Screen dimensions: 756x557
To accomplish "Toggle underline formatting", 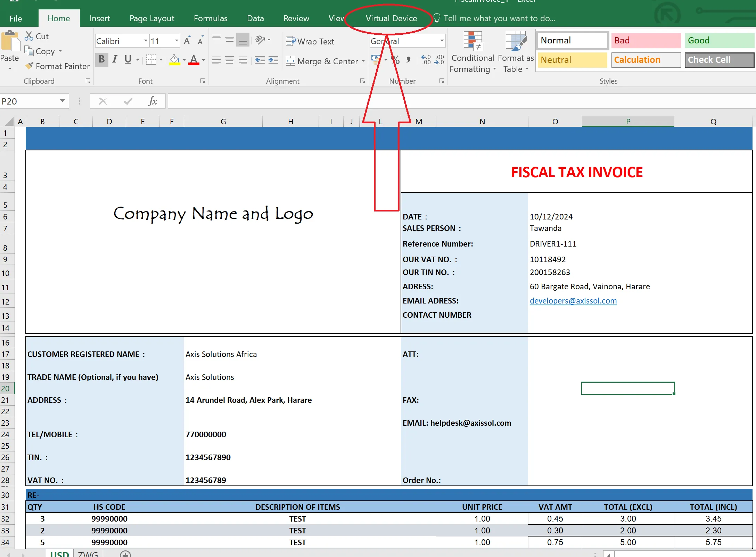I will click(x=128, y=59).
